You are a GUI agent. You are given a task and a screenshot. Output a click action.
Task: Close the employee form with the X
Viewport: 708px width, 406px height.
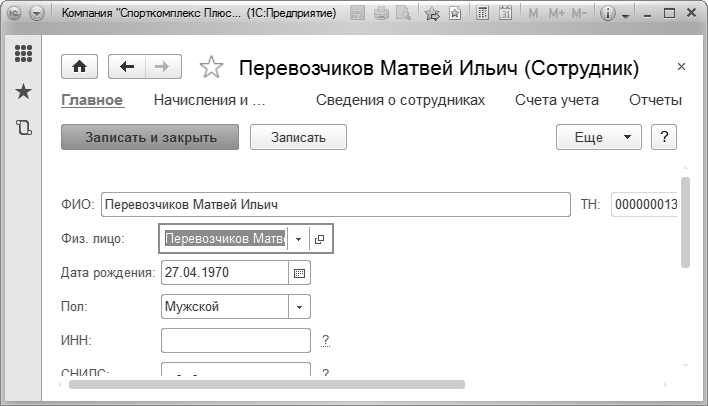coord(681,67)
